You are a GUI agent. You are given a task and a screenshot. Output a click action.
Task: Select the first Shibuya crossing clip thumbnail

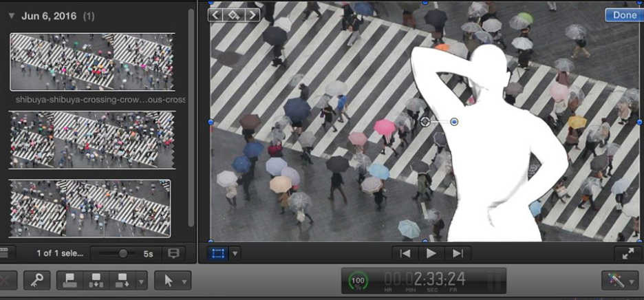pyautogui.click(x=92, y=62)
